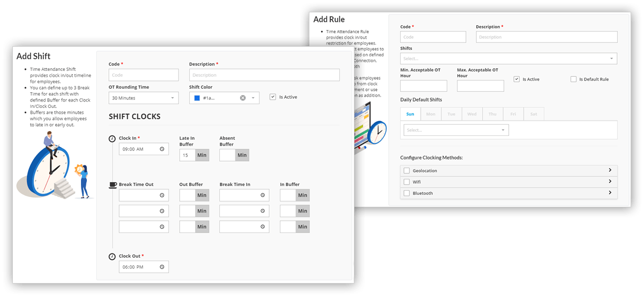Select the Wed tab
644x297 pixels.
472,114
